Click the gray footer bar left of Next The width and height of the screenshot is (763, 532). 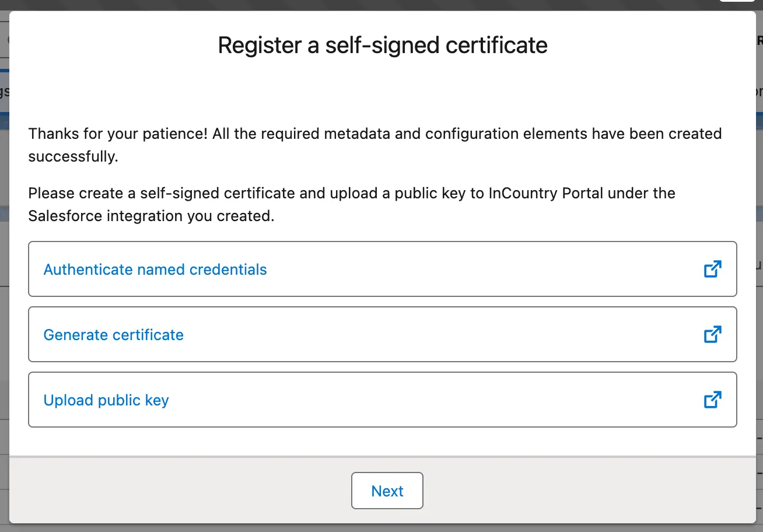pyautogui.click(x=175, y=491)
